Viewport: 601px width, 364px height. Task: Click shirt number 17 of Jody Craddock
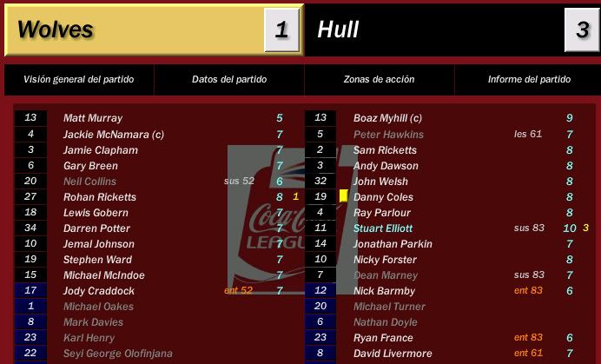(x=30, y=290)
